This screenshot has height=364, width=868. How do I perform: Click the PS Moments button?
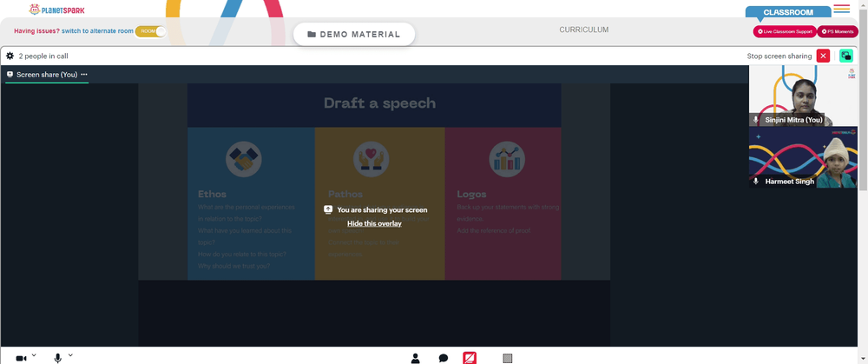click(x=838, y=31)
